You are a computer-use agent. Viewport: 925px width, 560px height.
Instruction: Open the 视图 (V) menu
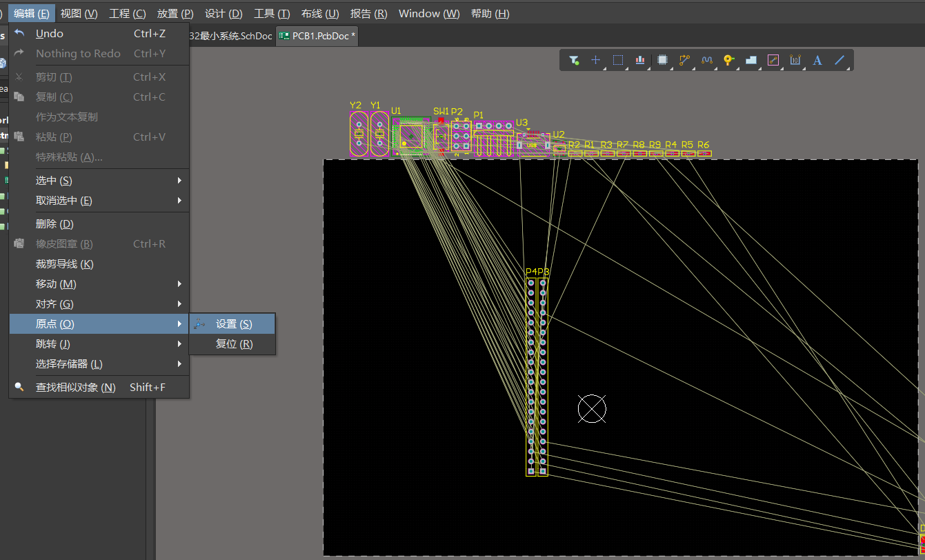[79, 13]
